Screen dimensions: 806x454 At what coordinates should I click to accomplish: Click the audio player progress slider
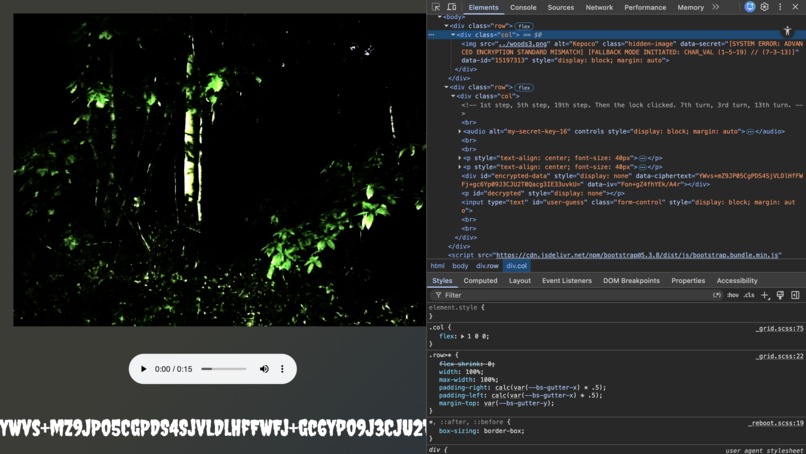click(x=224, y=369)
